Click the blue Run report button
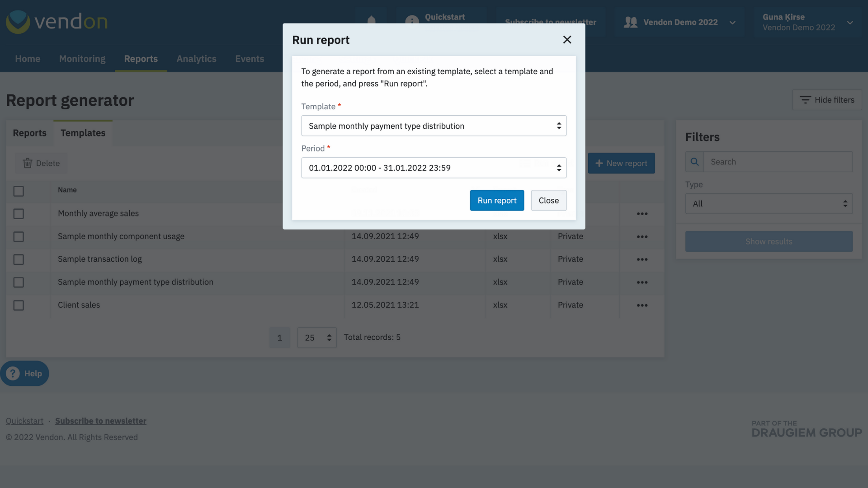The image size is (868, 488). coord(497,200)
